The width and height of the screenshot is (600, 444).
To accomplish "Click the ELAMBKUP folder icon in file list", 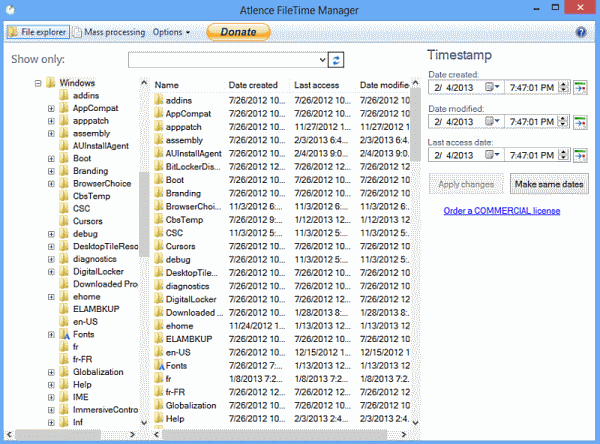I will coord(159,339).
